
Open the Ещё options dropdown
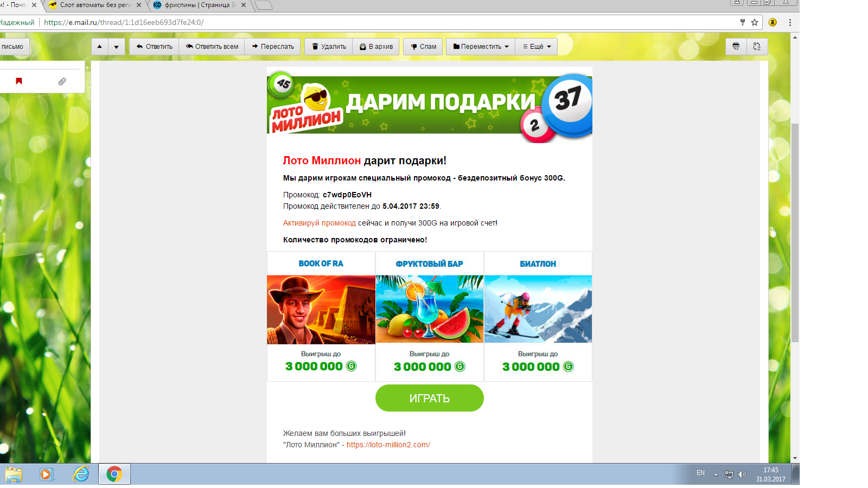536,47
